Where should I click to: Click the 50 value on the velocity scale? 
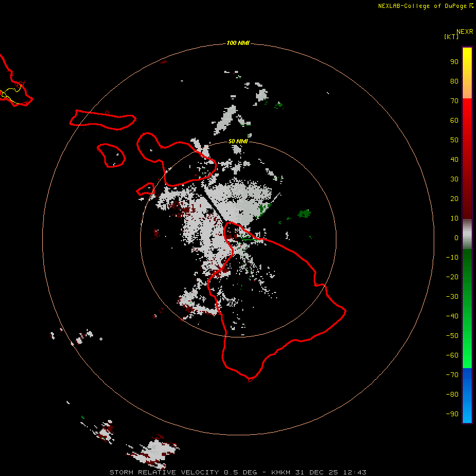(454, 140)
